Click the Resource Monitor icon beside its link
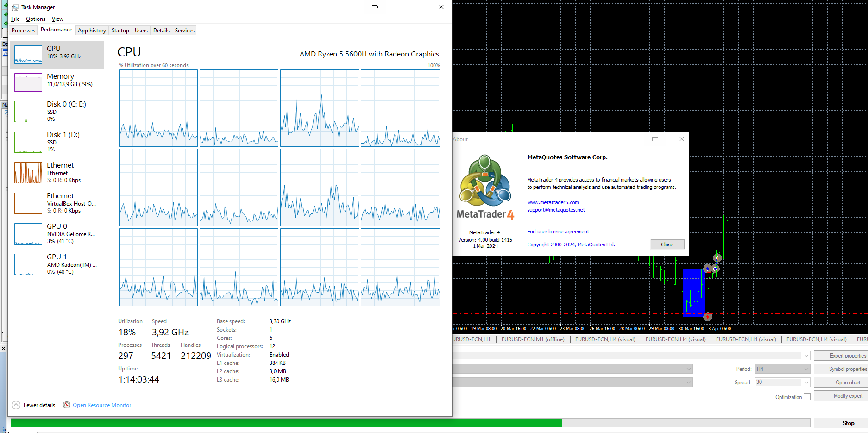The image size is (868, 433). pyautogui.click(x=67, y=405)
